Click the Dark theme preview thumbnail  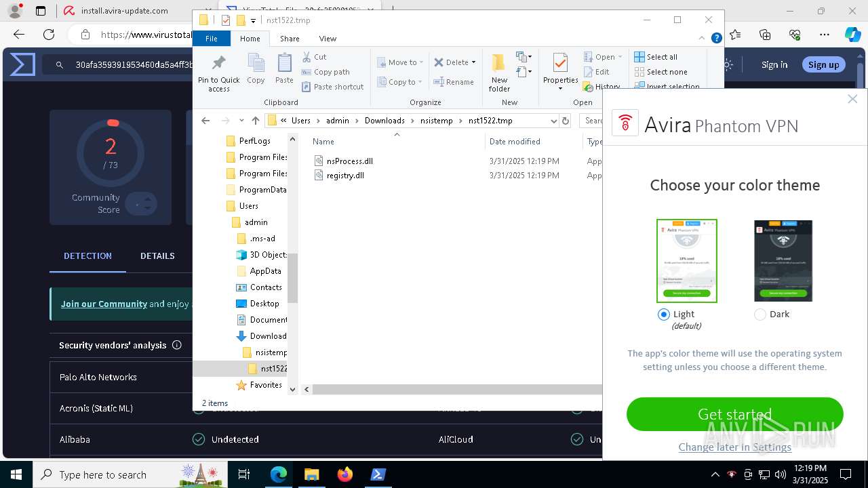783,261
